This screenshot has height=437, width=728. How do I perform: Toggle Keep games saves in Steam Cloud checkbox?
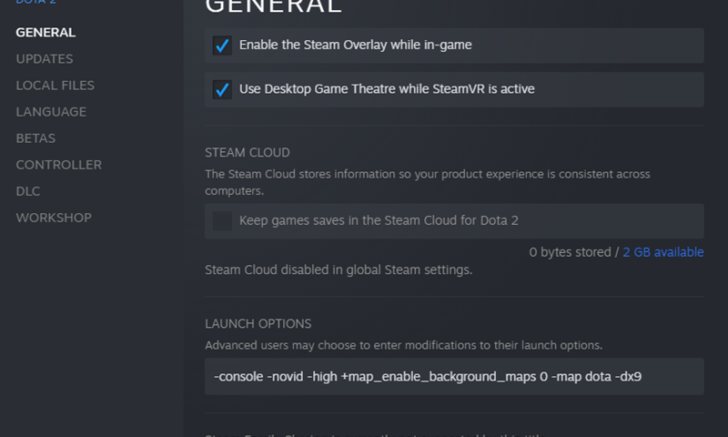222,221
